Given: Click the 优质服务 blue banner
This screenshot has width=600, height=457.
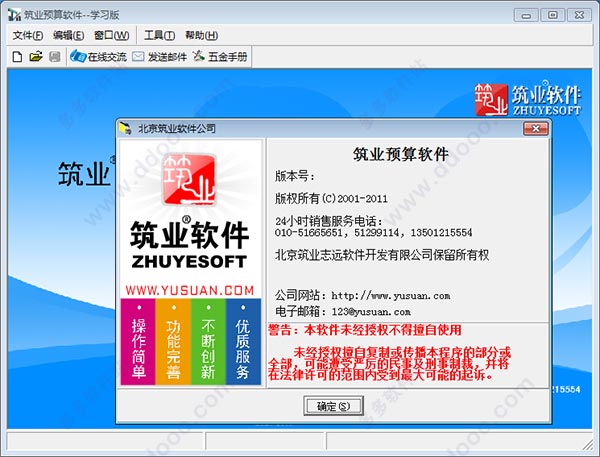Looking at the screenshot, I should 243,342.
